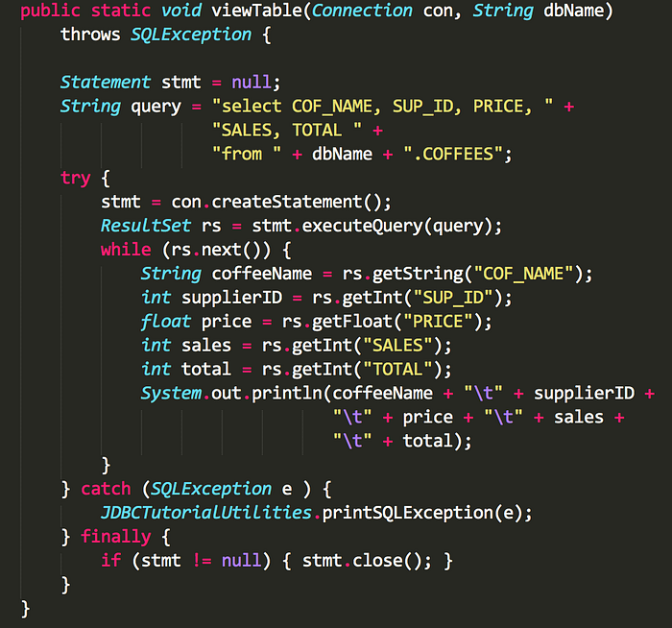The height and width of the screenshot is (628, 672).
Task: Click the 'Connection' parameter type
Action: click(362, 11)
